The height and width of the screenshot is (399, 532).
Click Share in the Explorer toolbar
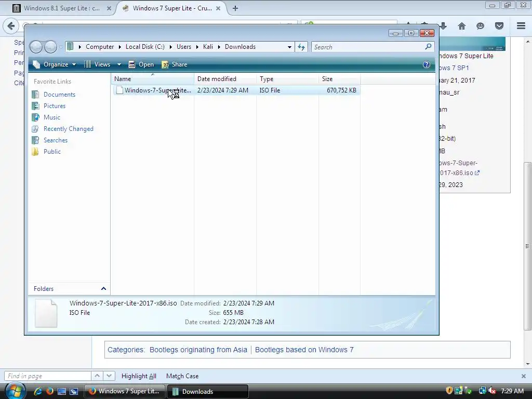pyautogui.click(x=175, y=64)
